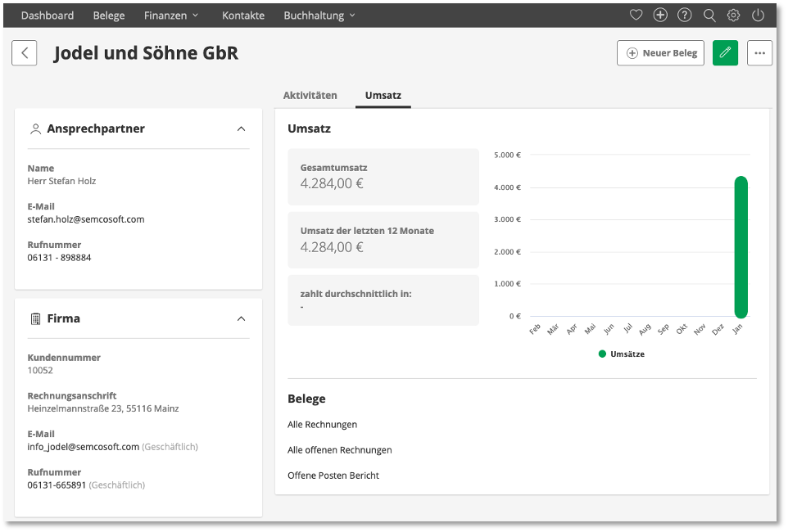
Task: Collapse the Ansprechpartner section
Action: [241, 129]
